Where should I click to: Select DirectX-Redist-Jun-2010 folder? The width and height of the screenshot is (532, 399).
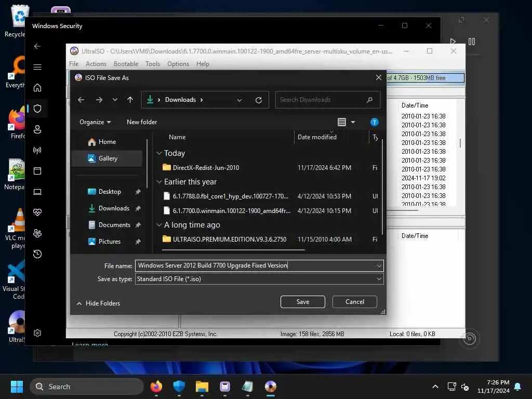click(x=206, y=168)
